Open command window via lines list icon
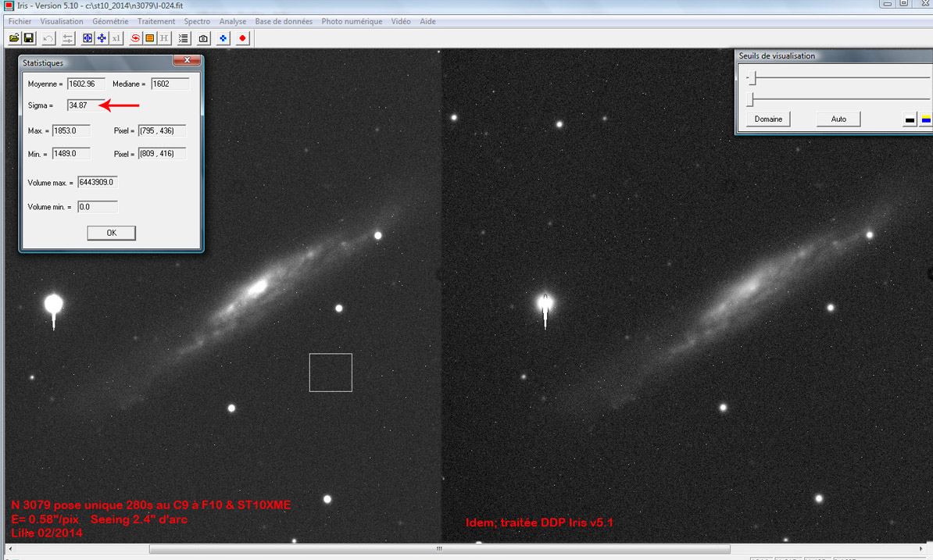The image size is (933, 560). click(x=184, y=38)
